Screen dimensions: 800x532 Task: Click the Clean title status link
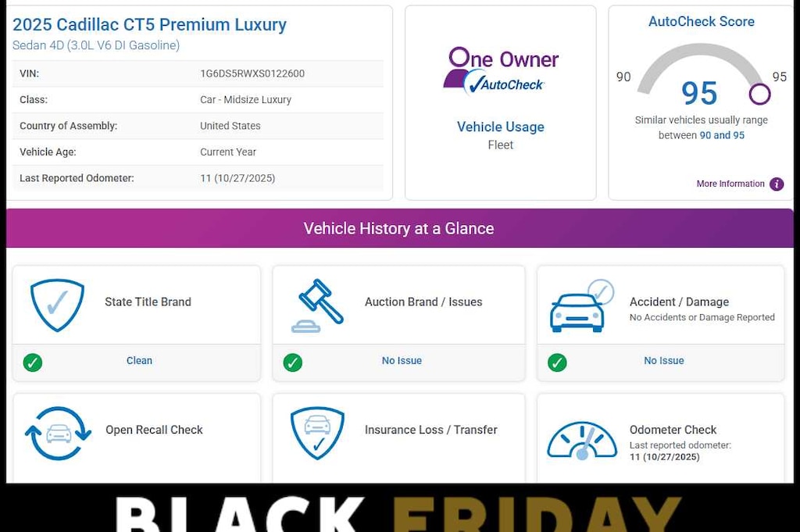(x=139, y=361)
